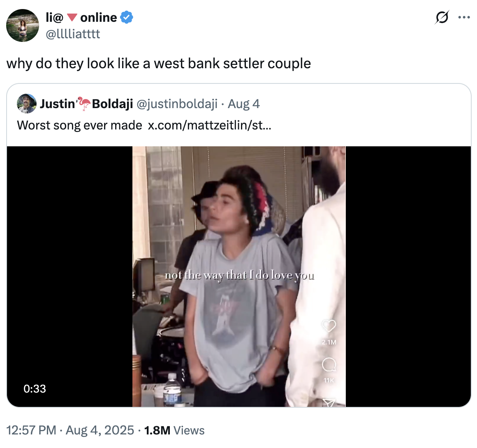The image size is (477, 448).
Task: Click the 0:33 video duration badge
Action: tap(35, 388)
